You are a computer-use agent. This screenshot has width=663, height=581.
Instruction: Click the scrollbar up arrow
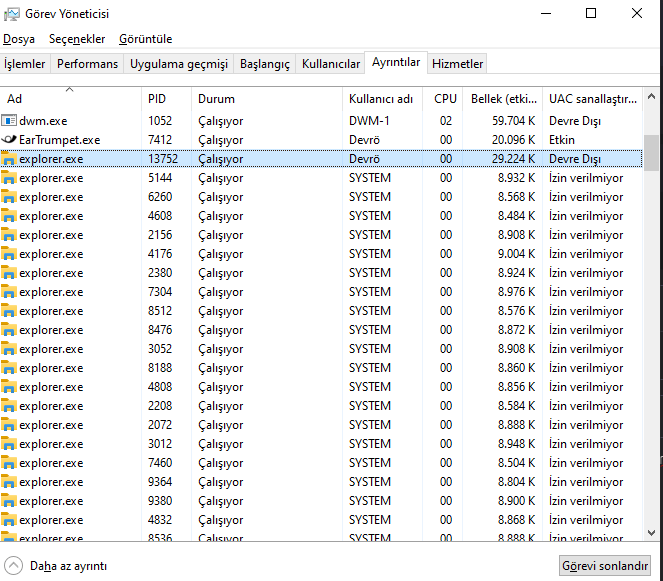652,97
